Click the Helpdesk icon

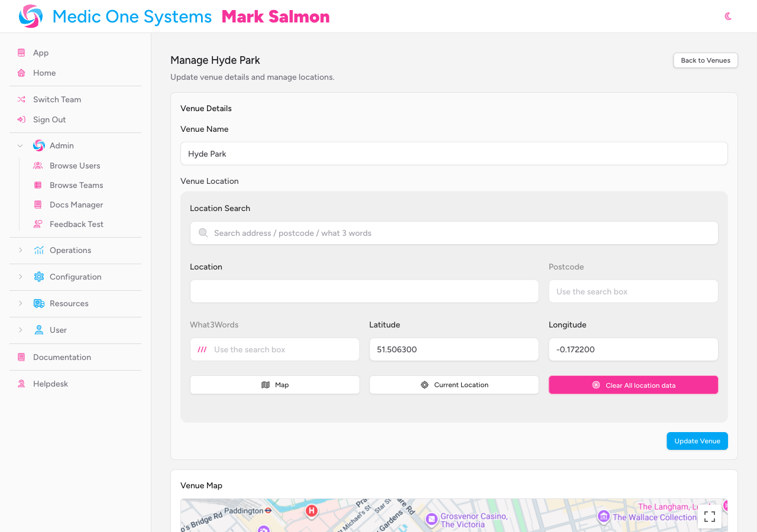click(x=21, y=384)
